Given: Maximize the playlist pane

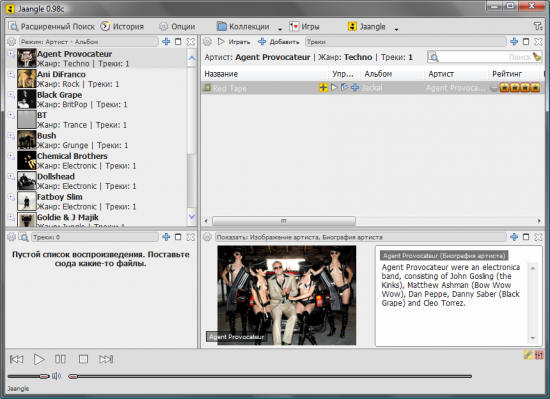Looking at the screenshot, I should click(x=178, y=237).
